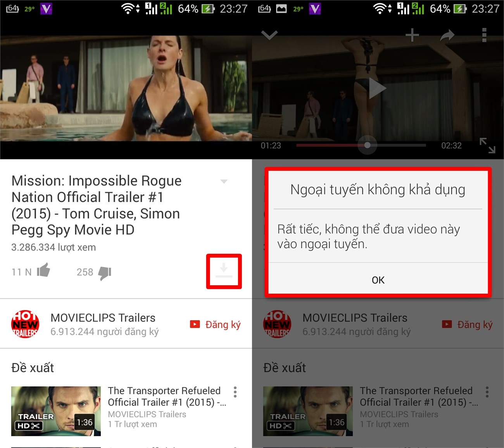Select The Transporter Refueled title in left screenshot
Screen dimensions: 504x448
click(167, 396)
